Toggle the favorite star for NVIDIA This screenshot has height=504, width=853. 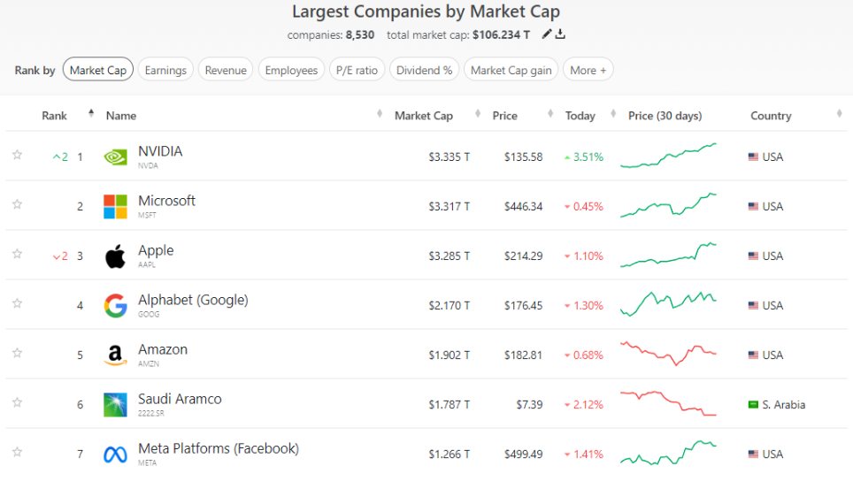17,156
